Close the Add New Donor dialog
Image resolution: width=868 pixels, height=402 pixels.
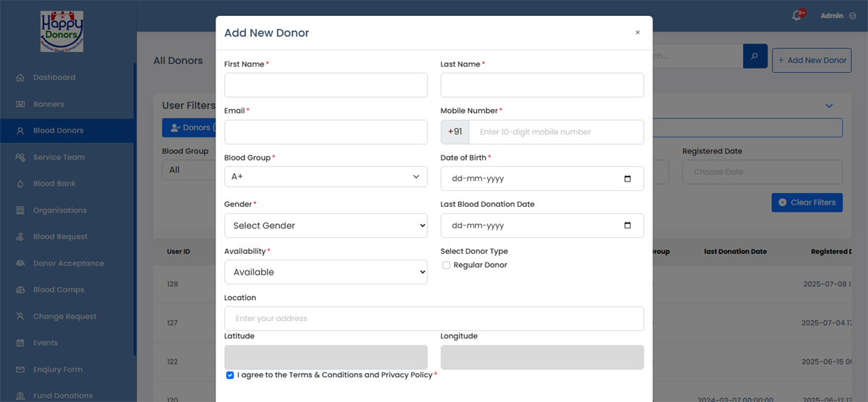pyautogui.click(x=637, y=33)
